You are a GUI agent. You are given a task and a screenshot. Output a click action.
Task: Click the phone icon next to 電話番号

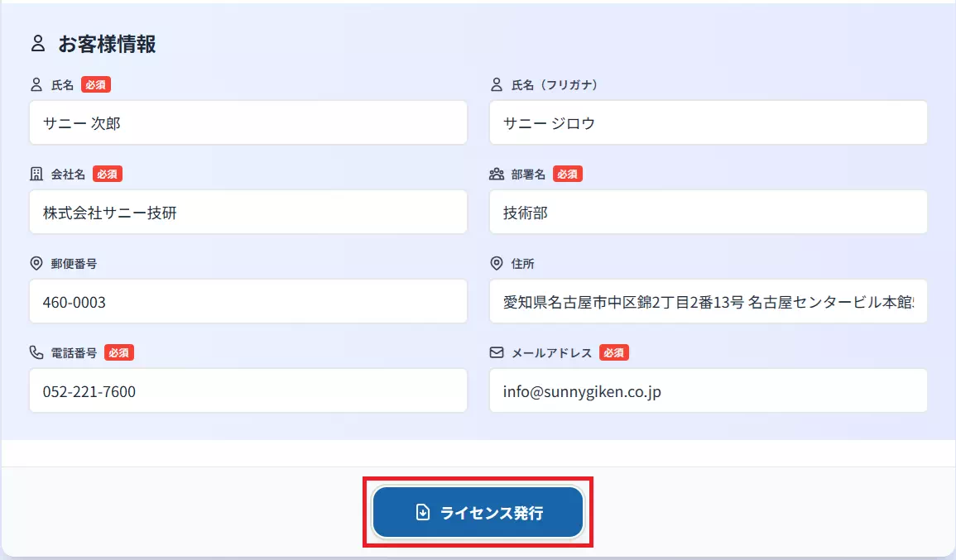[x=36, y=352]
